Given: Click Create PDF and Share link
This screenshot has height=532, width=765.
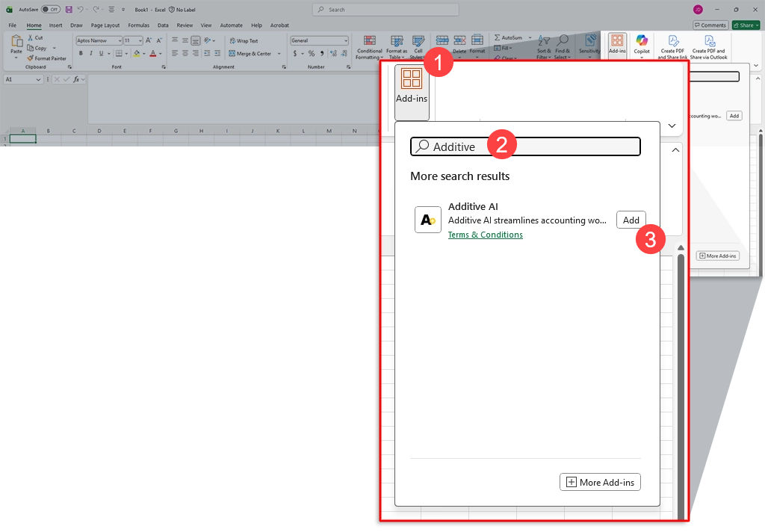Looking at the screenshot, I should point(672,46).
